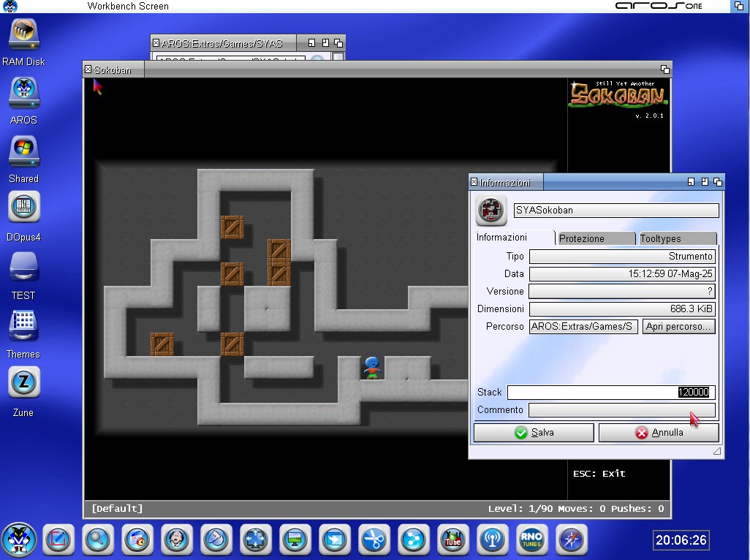Screen dimensions: 750x560
Task: Click the AROS cat start button
Action: (x=19, y=540)
